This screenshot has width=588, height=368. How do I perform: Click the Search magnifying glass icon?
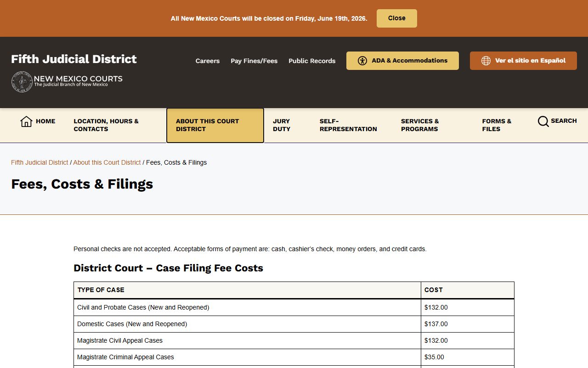543,121
